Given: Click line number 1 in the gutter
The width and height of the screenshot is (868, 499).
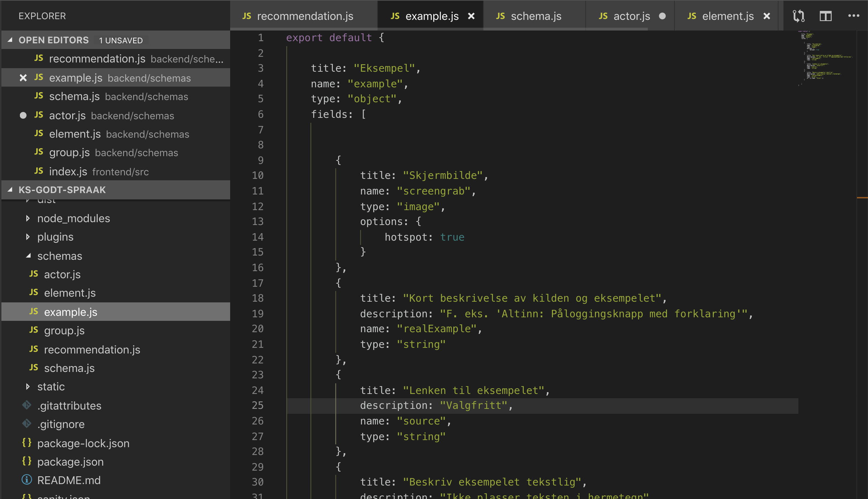Looking at the screenshot, I should (x=261, y=38).
